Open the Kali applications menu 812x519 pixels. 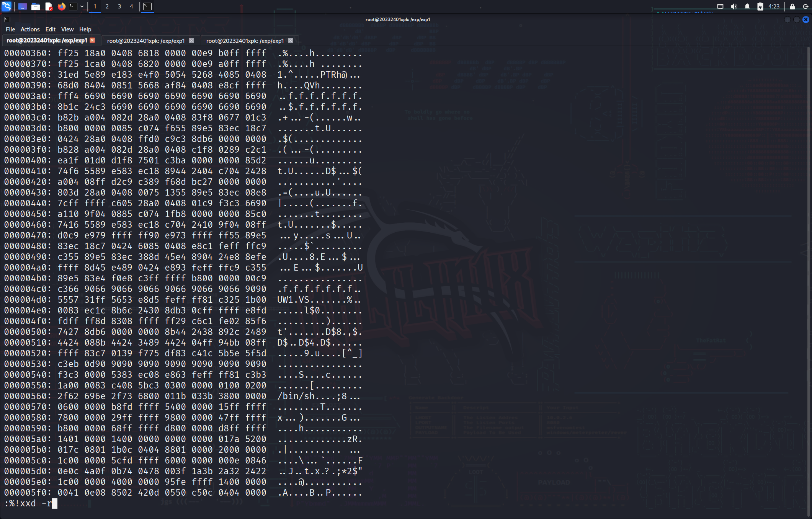(x=7, y=6)
